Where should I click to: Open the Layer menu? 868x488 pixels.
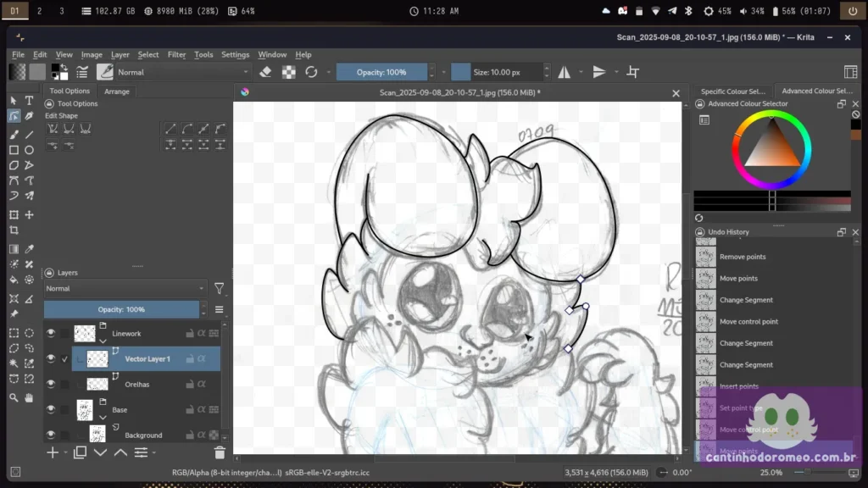coord(120,55)
